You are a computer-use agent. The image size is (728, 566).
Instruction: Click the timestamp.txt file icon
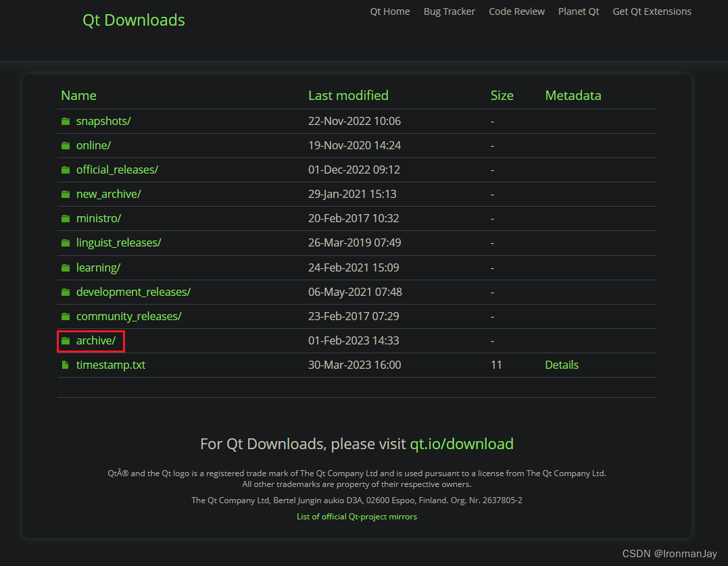pyautogui.click(x=66, y=365)
